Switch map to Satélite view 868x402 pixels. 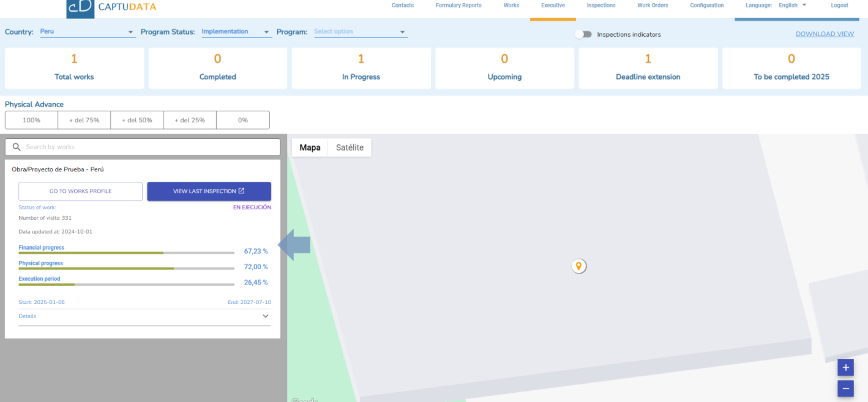point(350,147)
